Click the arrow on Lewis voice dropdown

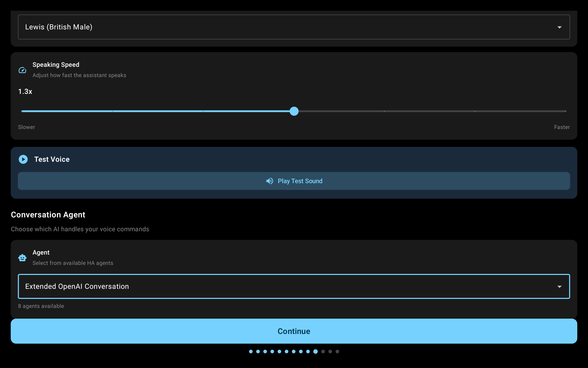point(559,27)
